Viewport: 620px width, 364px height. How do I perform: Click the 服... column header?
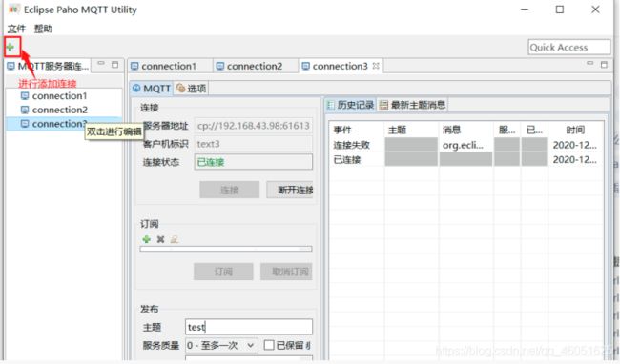pos(506,130)
